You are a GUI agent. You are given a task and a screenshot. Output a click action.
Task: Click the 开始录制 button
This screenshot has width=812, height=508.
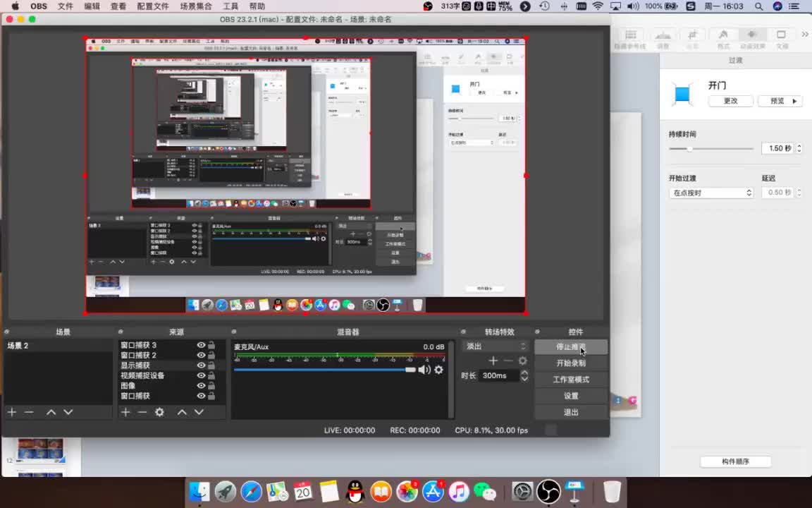[571, 363]
